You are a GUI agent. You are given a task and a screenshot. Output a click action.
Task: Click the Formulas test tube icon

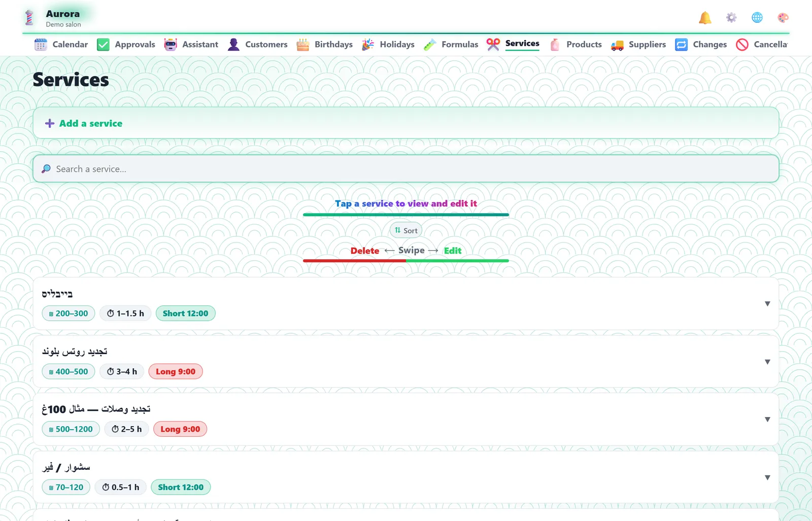pos(430,45)
